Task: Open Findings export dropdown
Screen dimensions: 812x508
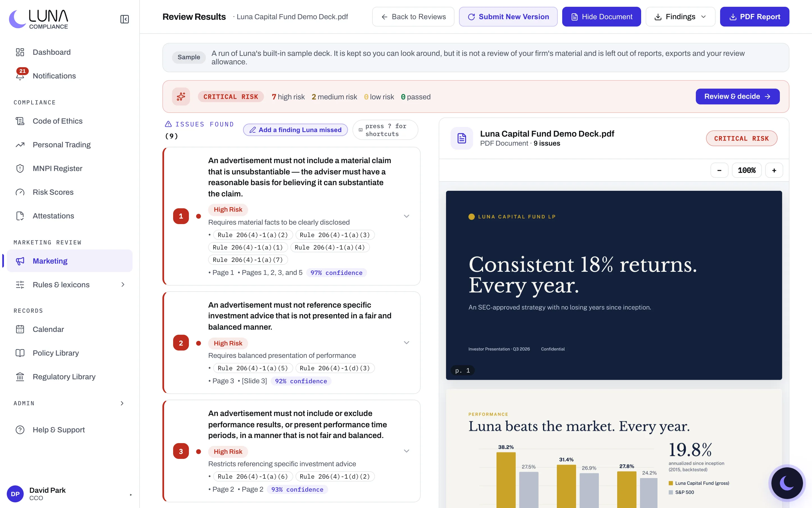Action: pos(680,17)
